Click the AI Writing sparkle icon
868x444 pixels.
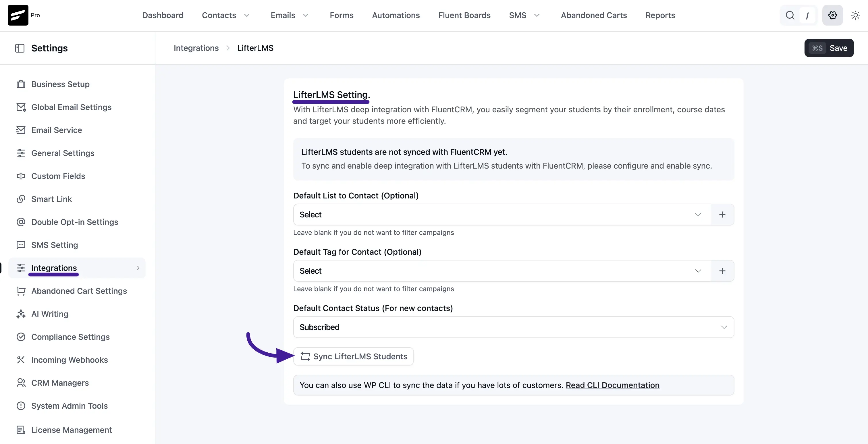click(21, 314)
